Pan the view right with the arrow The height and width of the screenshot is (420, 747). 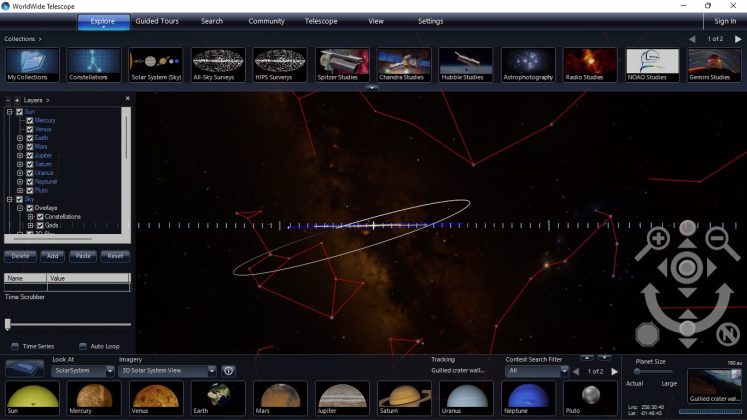coord(711,268)
